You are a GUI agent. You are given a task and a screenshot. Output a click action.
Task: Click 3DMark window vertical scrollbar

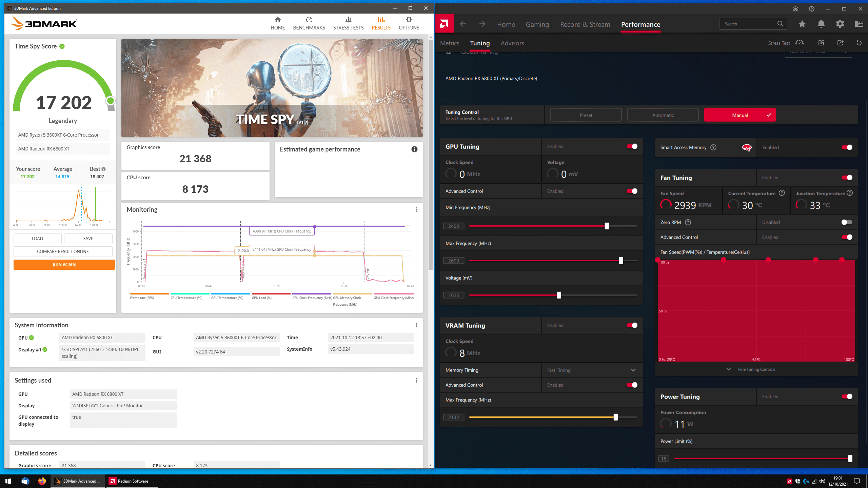point(431,155)
